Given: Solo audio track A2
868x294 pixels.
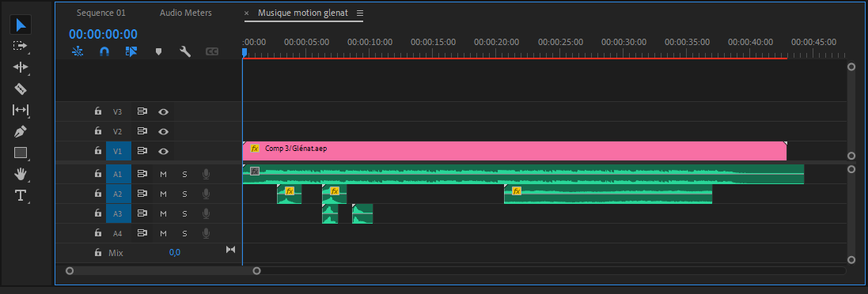Looking at the screenshot, I should (185, 194).
